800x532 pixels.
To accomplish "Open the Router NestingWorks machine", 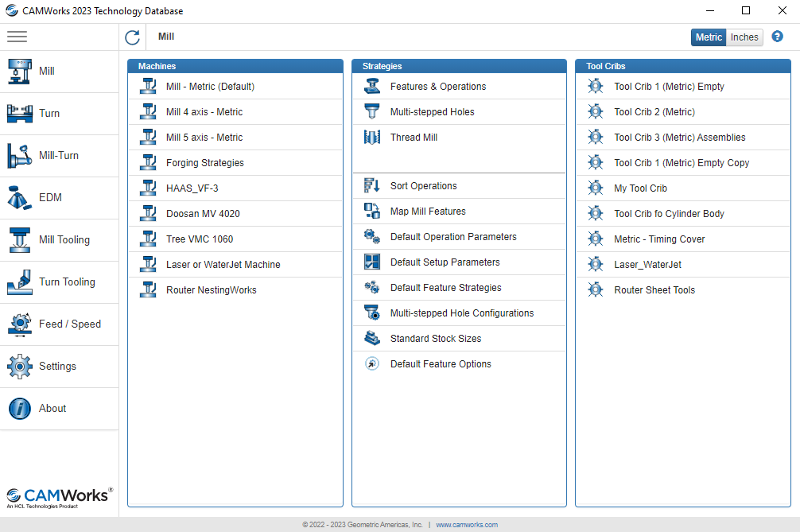I will [235, 289].
